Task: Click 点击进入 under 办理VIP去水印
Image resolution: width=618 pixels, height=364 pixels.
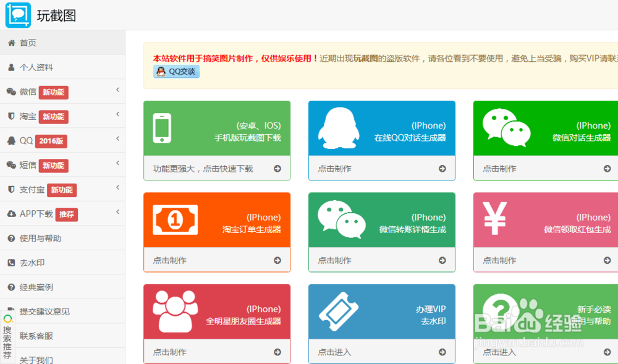Action: pyautogui.click(x=334, y=352)
